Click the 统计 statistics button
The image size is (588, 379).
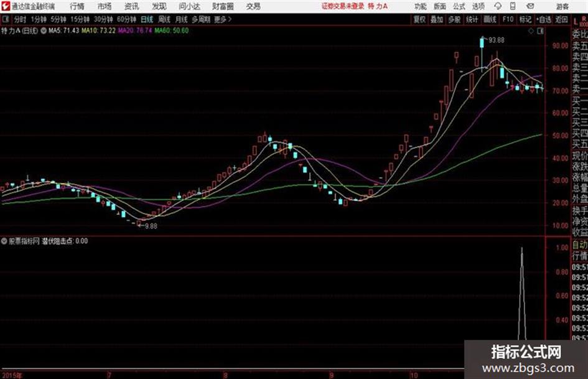[x=472, y=19]
